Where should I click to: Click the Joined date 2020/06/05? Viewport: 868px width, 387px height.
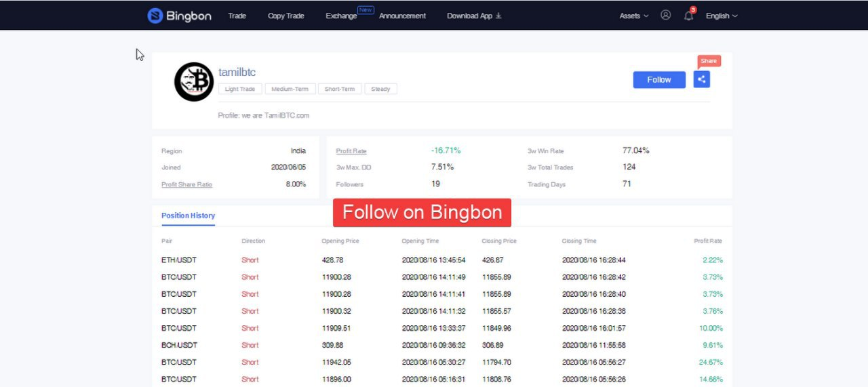(x=288, y=167)
